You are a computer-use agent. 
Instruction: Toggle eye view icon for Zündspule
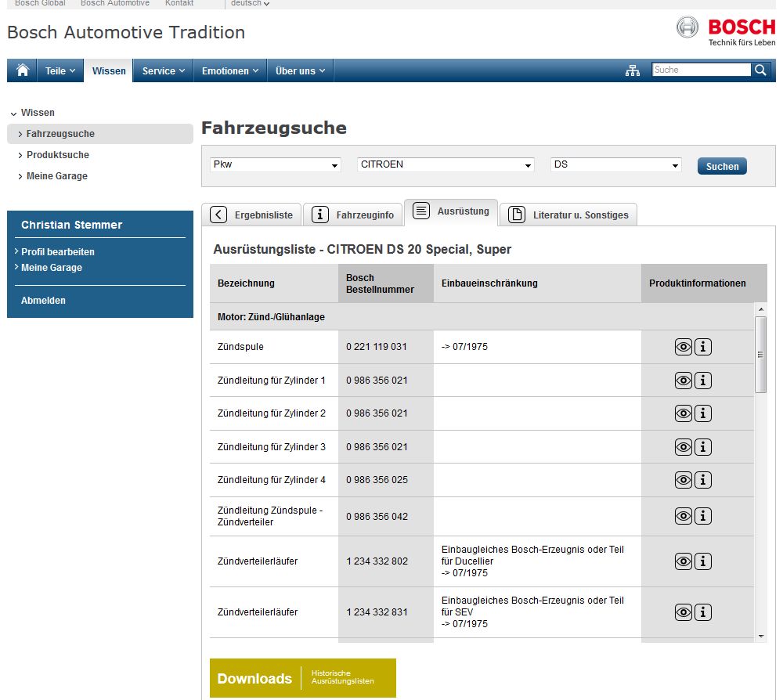(684, 347)
